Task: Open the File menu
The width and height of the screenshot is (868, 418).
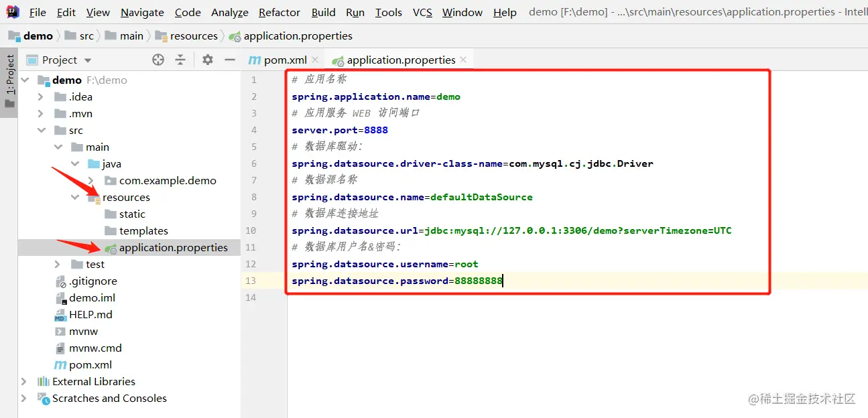Action: pos(38,12)
